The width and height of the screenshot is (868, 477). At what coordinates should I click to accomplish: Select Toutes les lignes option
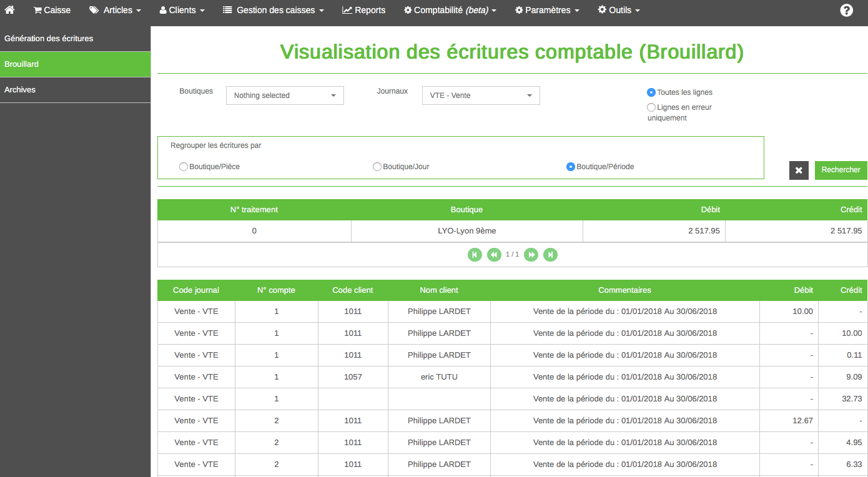point(651,92)
